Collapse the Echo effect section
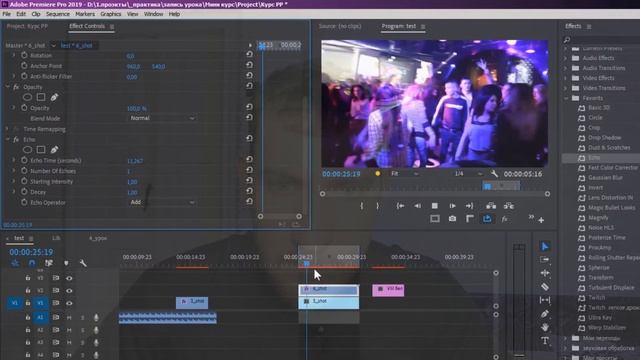This screenshot has width=640, height=360. (7, 139)
